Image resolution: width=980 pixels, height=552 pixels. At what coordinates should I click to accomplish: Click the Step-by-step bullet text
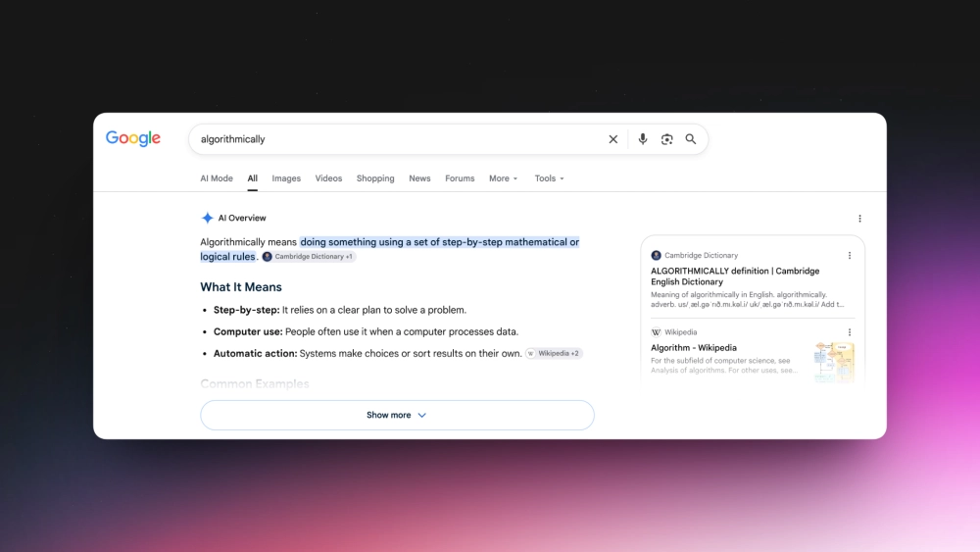tap(340, 310)
